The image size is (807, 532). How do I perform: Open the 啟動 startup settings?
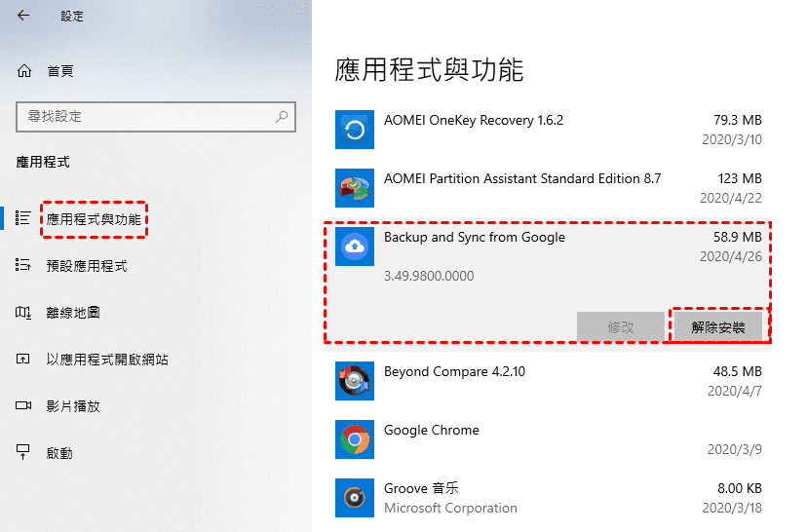(x=59, y=453)
